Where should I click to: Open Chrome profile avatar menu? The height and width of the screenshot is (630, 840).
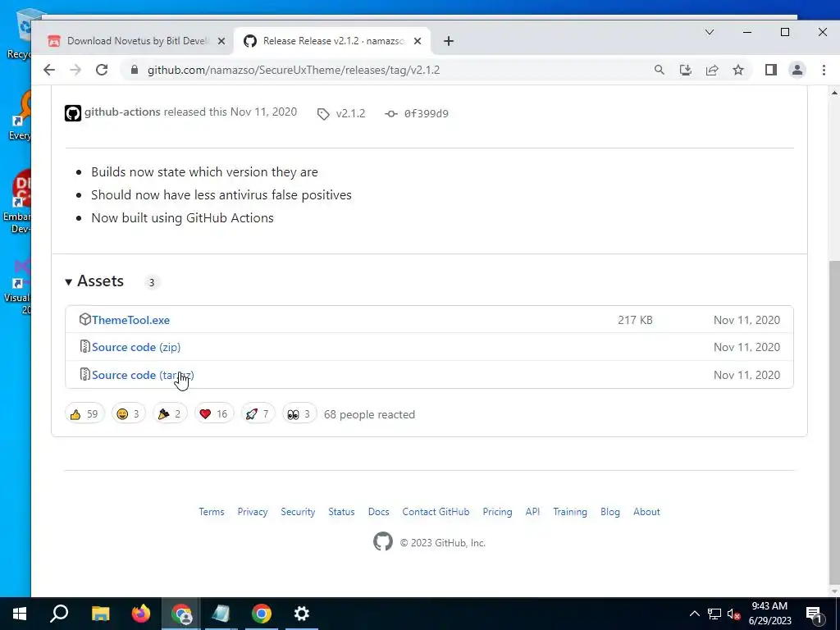797,71
